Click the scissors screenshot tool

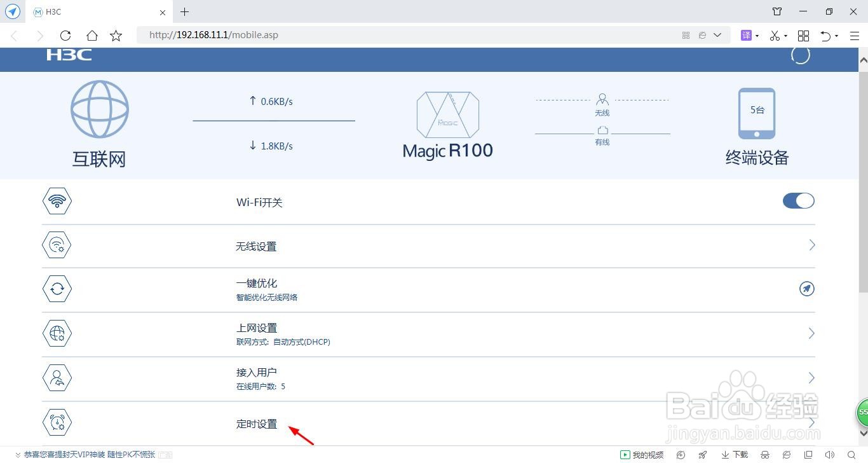tap(775, 36)
